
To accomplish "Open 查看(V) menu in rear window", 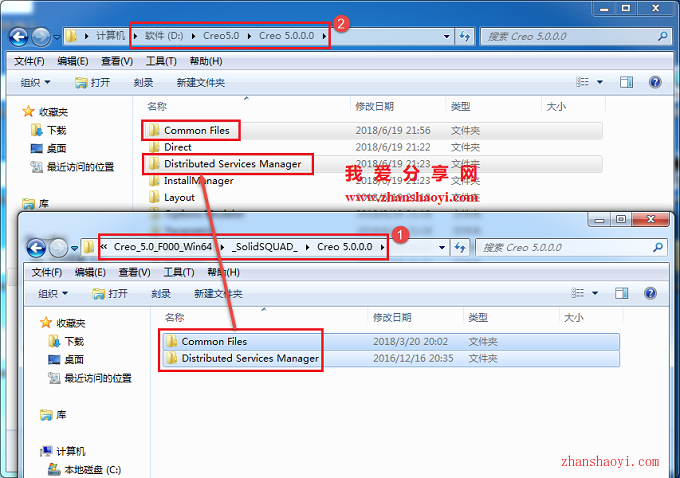I will click(117, 61).
